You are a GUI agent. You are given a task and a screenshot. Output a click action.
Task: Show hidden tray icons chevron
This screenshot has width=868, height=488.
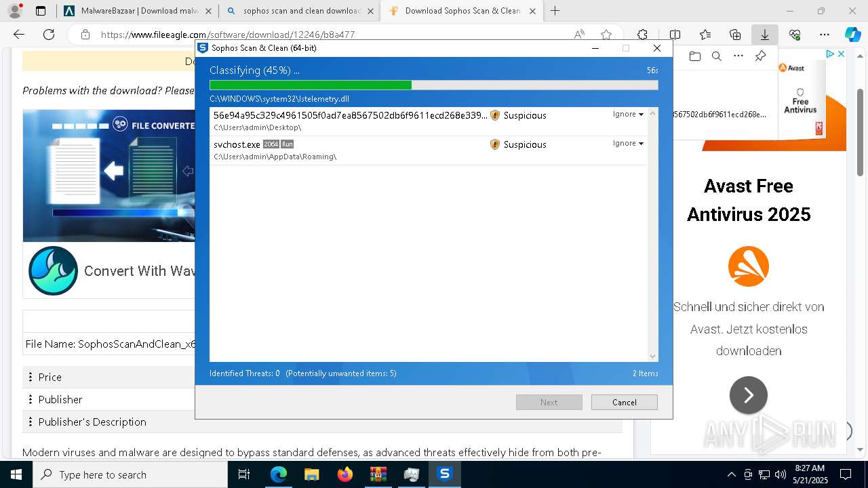click(731, 474)
